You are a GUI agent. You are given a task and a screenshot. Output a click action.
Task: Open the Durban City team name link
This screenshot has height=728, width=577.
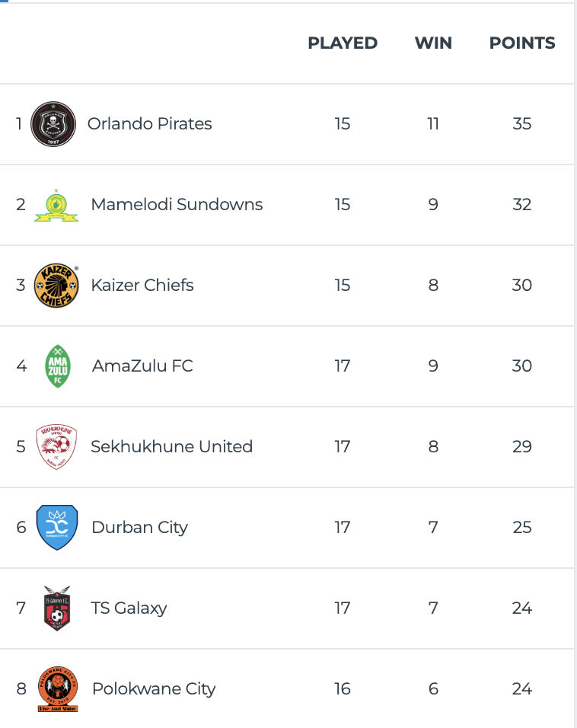tap(139, 528)
